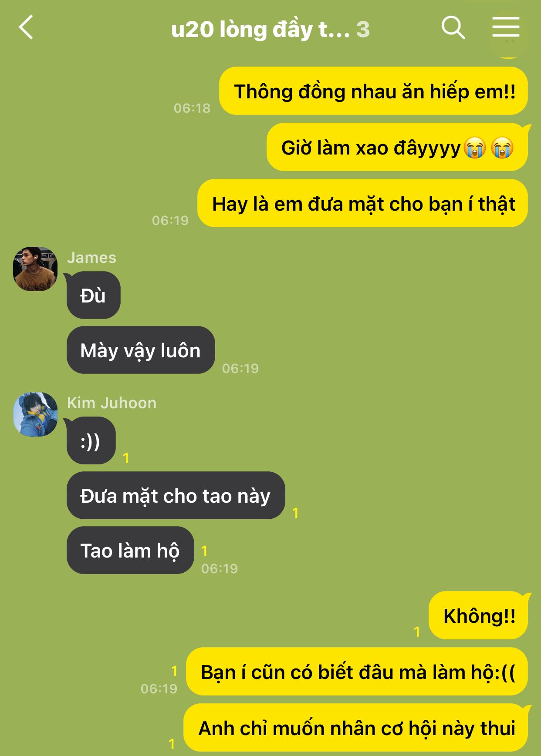Tap the member count 3 in the header

[363, 30]
